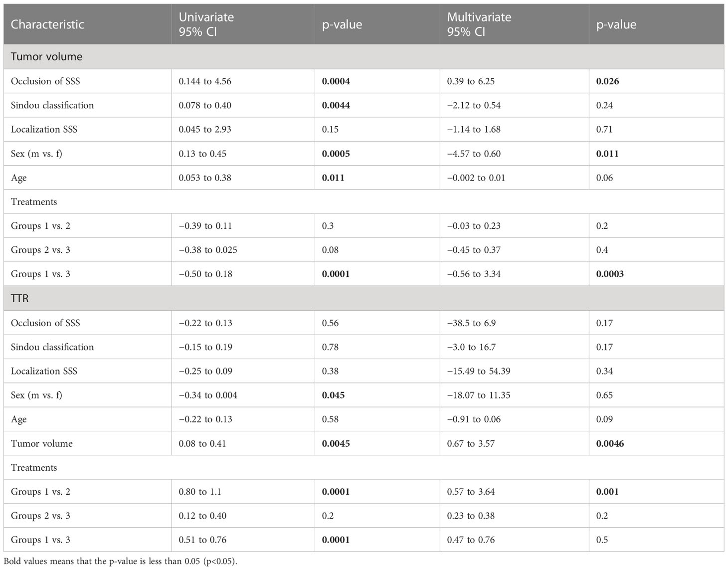Screen dimensions: 728x570
Task: Click the interval '−4.57 to 0.60'
Action: pos(474,154)
